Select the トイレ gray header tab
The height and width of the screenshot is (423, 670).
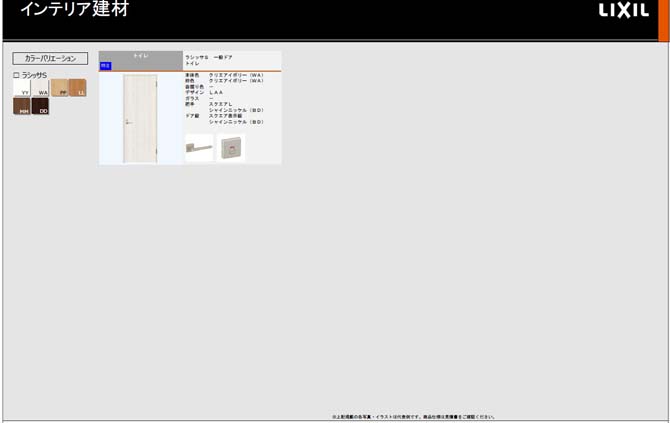(x=141, y=61)
